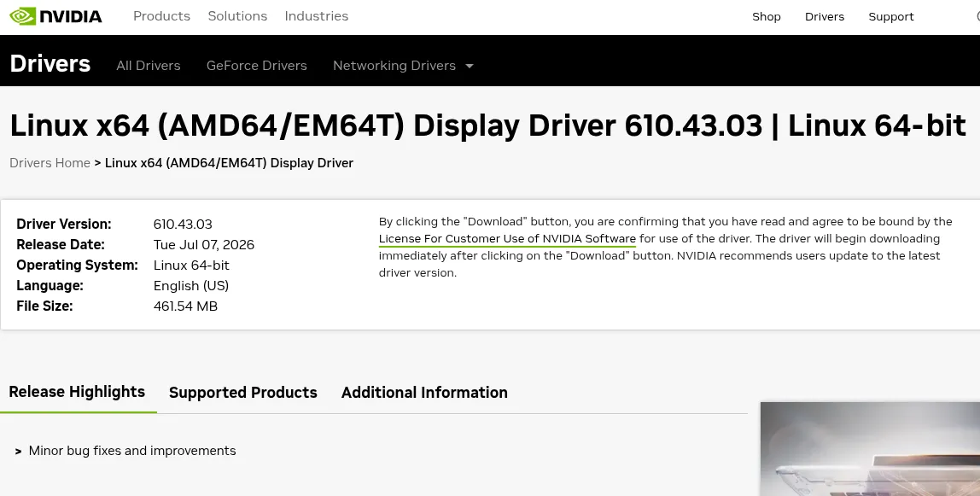Open Networking Drivers menu label
The image size is (980, 496).
pyautogui.click(x=394, y=66)
